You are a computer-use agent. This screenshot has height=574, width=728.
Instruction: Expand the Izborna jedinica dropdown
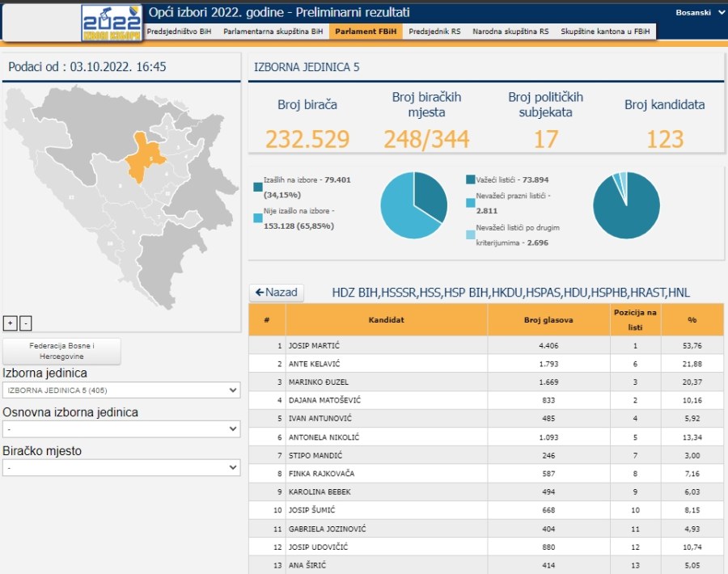tap(121, 390)
